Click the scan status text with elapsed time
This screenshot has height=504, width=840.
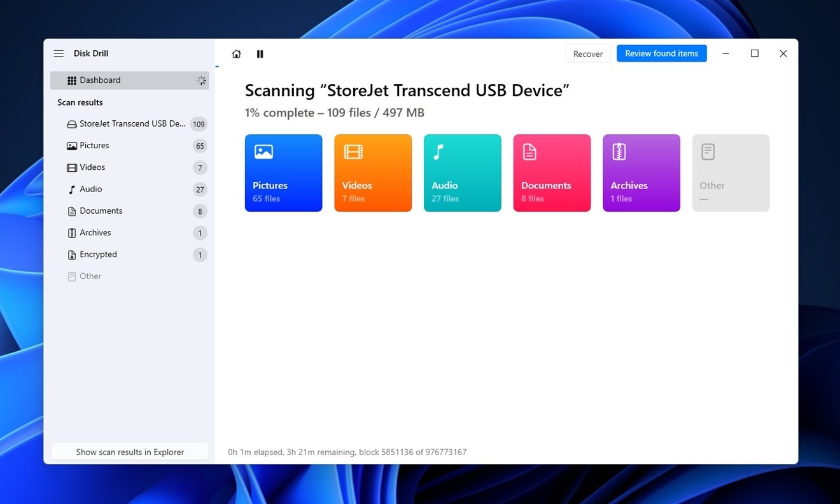(x=347, y=452)
